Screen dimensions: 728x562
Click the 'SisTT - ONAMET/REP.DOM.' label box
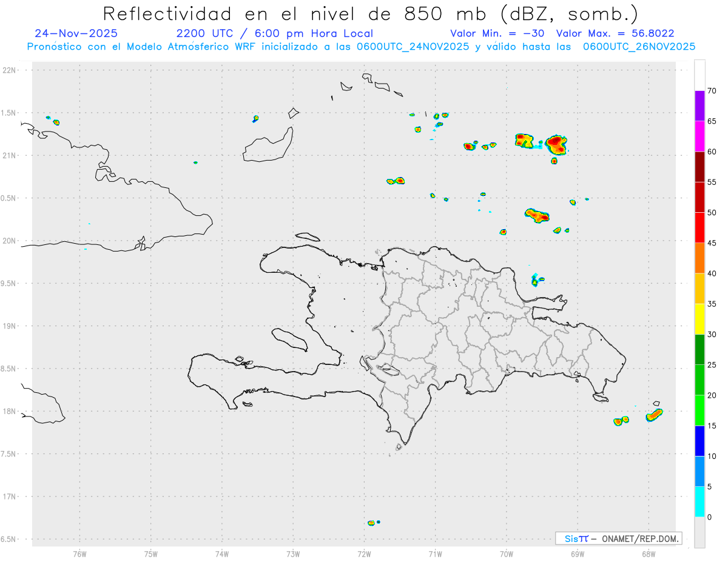coord(619,538)
